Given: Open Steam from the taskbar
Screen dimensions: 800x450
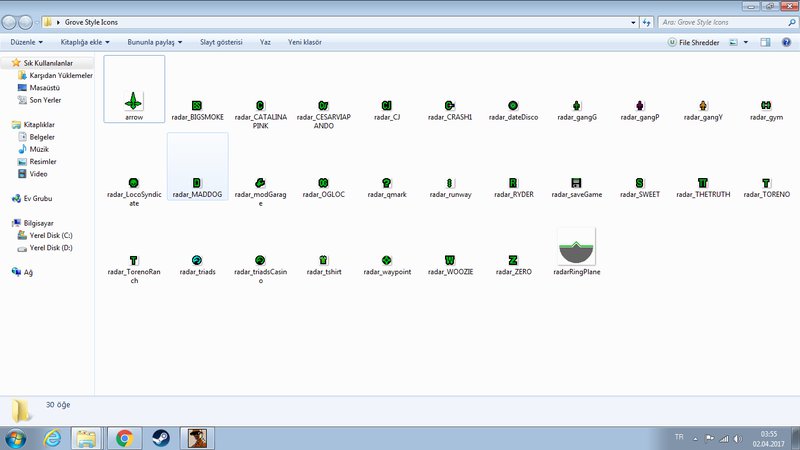Looking at the screenshot, I should click(161, 438).
